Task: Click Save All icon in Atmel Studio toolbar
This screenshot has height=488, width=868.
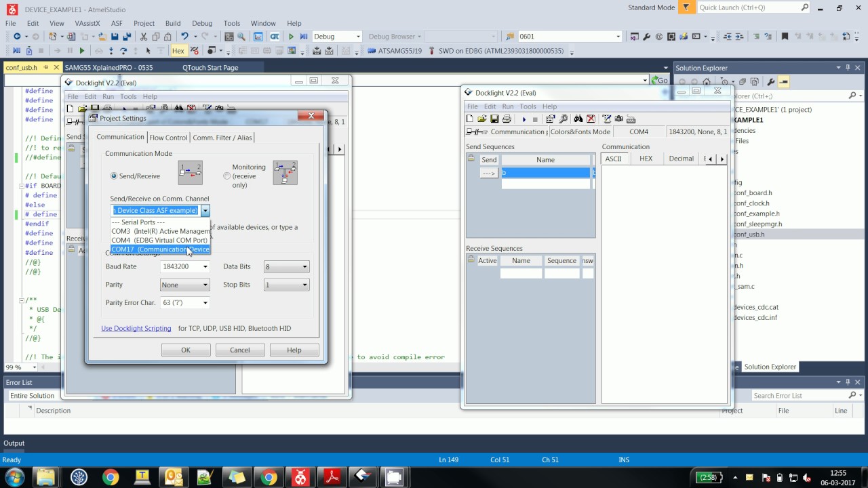Action: tap(126, 37)
